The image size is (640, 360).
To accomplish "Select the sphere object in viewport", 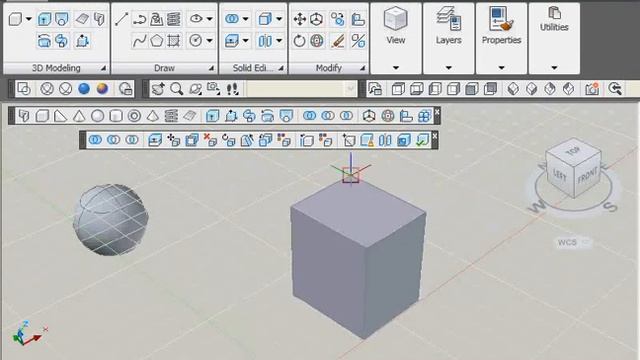I will click(x=111, y=220).
